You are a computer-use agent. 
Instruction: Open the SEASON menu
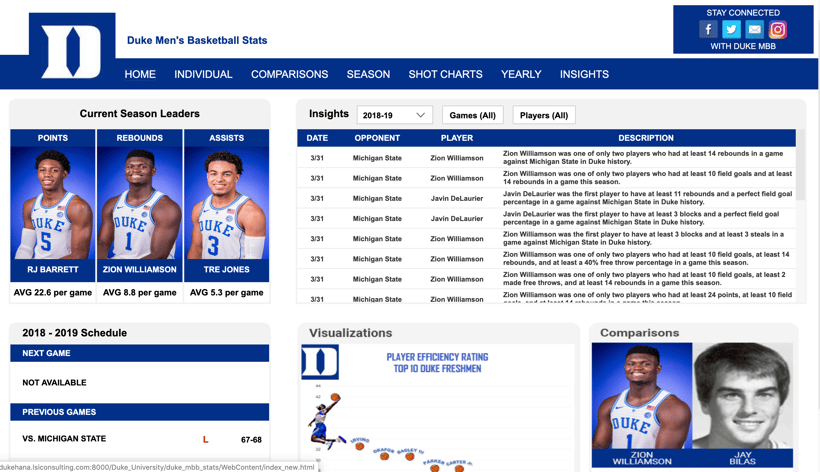pyautogui.click(x=368, y=74)
